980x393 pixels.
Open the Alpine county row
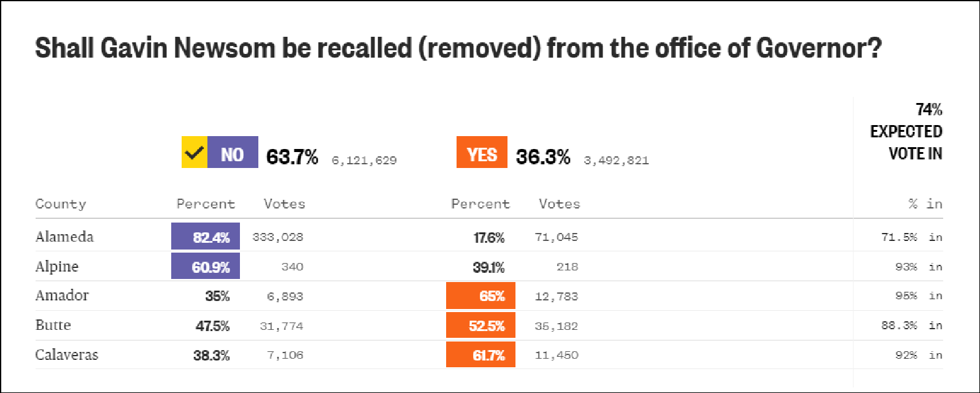[57, 267]
